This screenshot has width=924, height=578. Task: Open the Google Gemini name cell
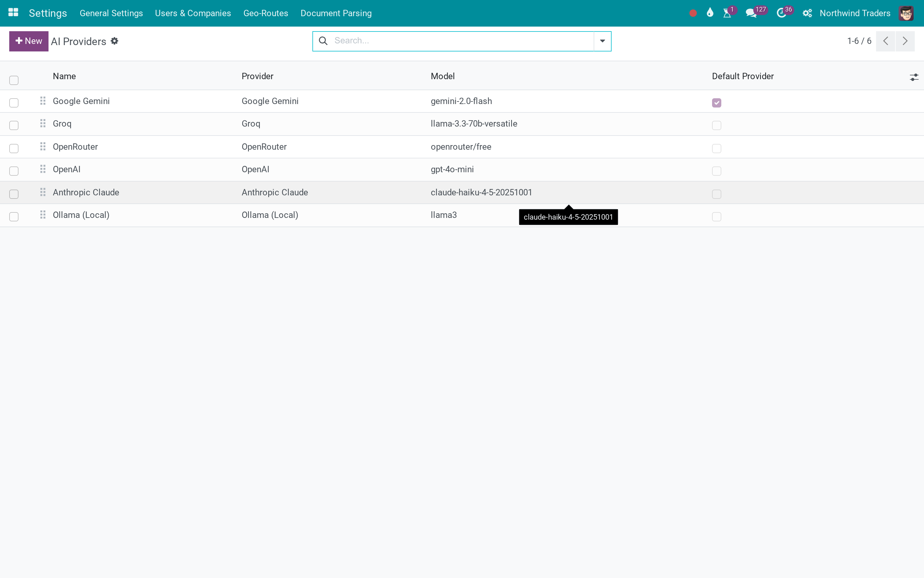(x=81, y=101)
